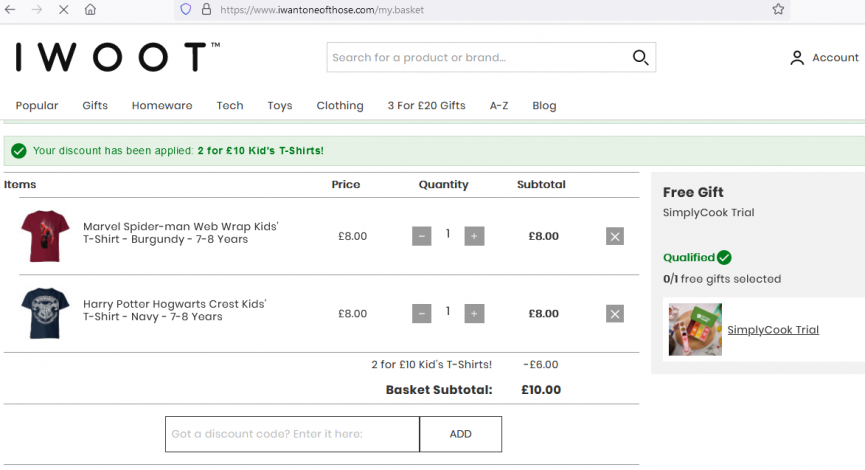Screen dimensions: 865x470
Task: Open the Clothing menu
Action: (340, 105)
